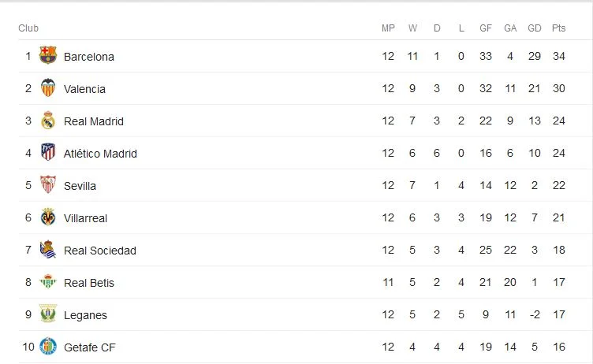
Task: Open the Getafe CF team link
Action: pos(90,347)
